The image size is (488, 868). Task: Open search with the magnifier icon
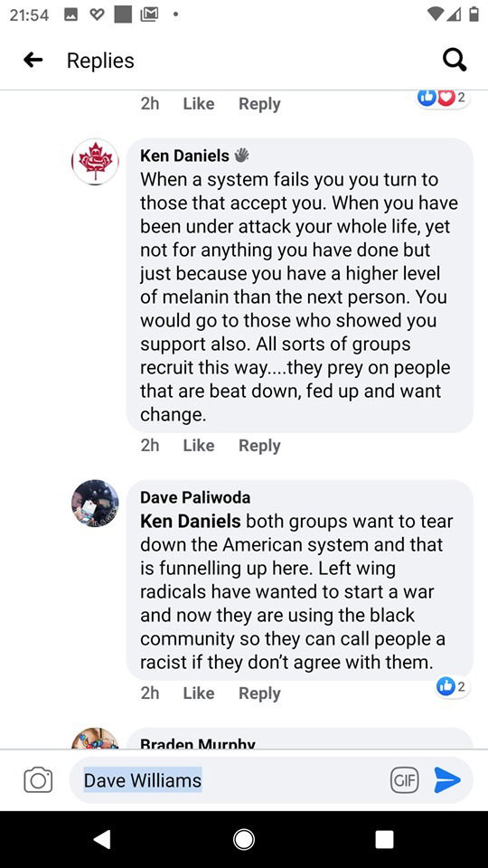(x=455, y=61)
